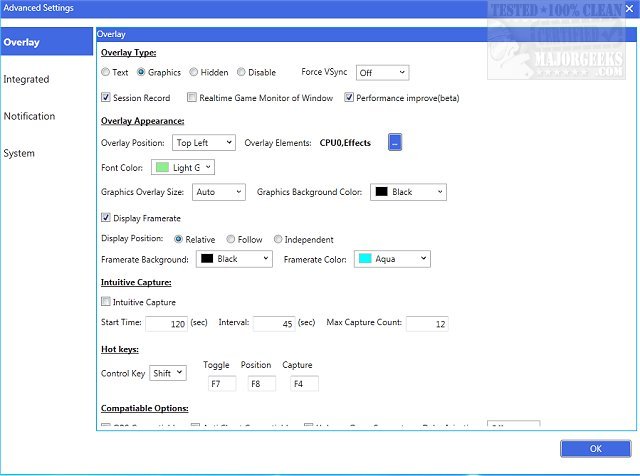Viewport: 640px width, 476px height.
Task: Expand Framerate Background dropdown
Action: [x=234, y=259]
